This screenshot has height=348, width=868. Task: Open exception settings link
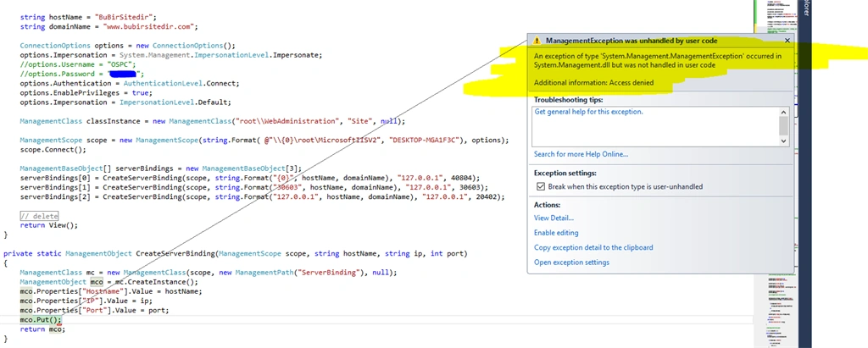[x=571, y=262]
